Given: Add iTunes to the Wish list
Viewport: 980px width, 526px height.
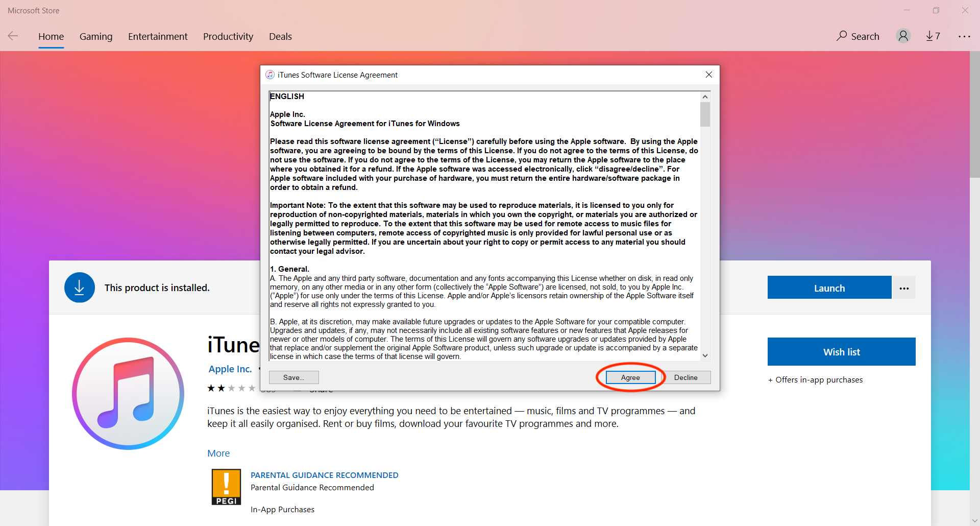Looking at the screenshot, I should point(841,352).
